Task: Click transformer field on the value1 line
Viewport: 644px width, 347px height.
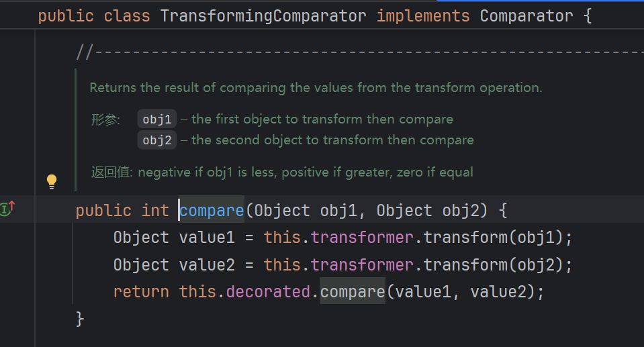Action: pyautogui.click(x=361, y=238)
